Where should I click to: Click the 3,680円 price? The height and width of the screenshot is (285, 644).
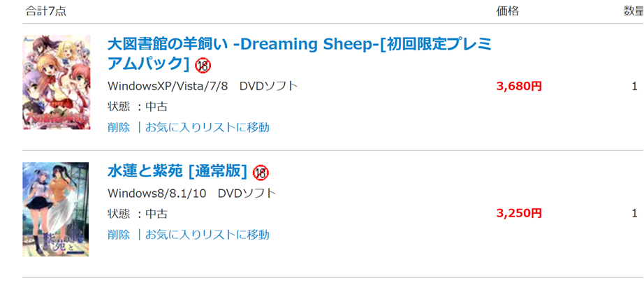coord(519,87)
